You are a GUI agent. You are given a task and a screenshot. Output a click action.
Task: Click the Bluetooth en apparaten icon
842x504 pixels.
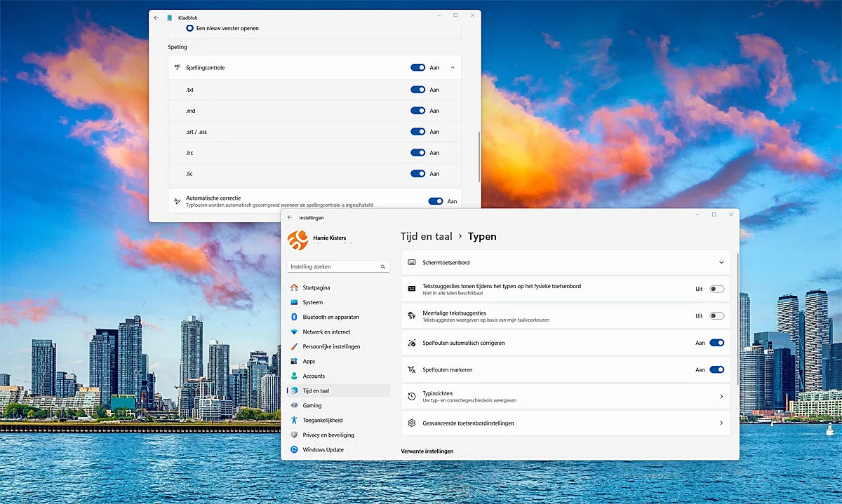click(x=294, y=317)
